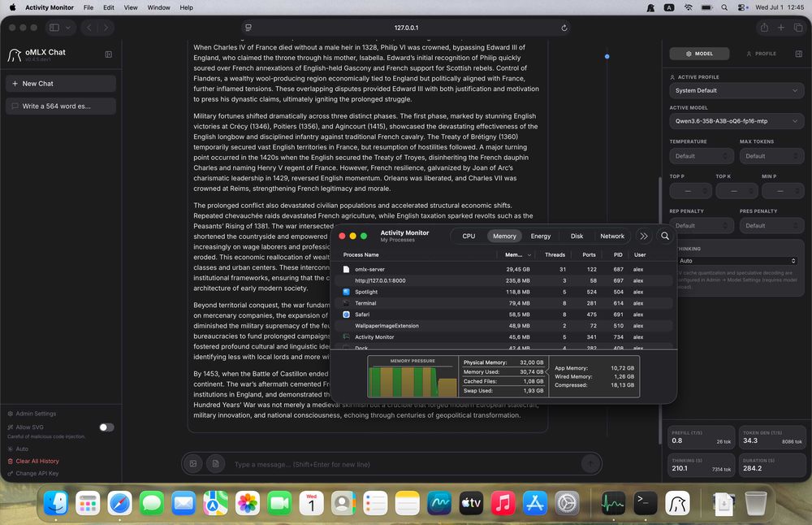Open Terminal from the Dock
The image size is (812, 525).
[x=646, y=503]
